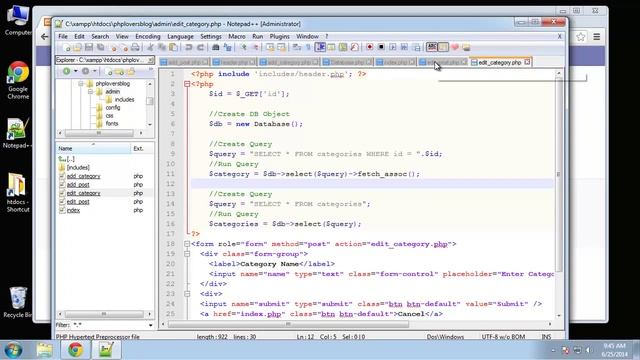This screenshot has width=640, height=360.
Task: Click the editor horizontal scrollbar thumb
Action: tap(288, 324)
